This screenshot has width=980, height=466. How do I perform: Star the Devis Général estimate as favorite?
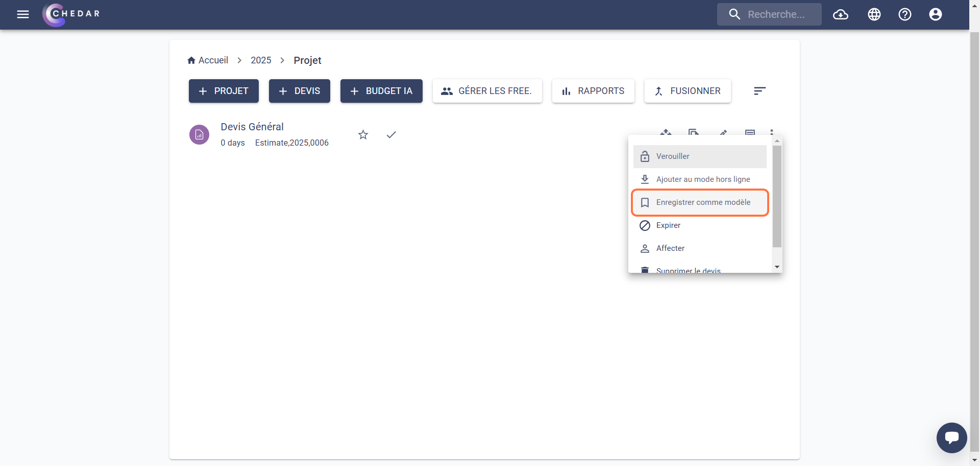(363, 135)
